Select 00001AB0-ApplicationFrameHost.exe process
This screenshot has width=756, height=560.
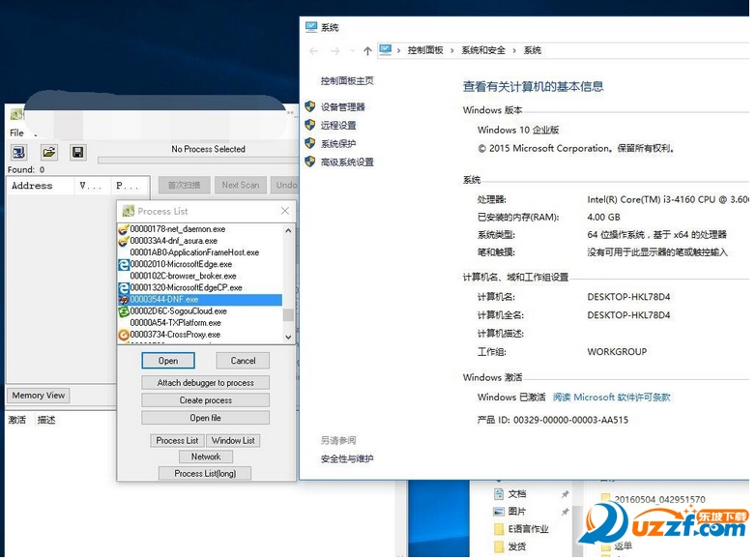[x=194, y=252]
